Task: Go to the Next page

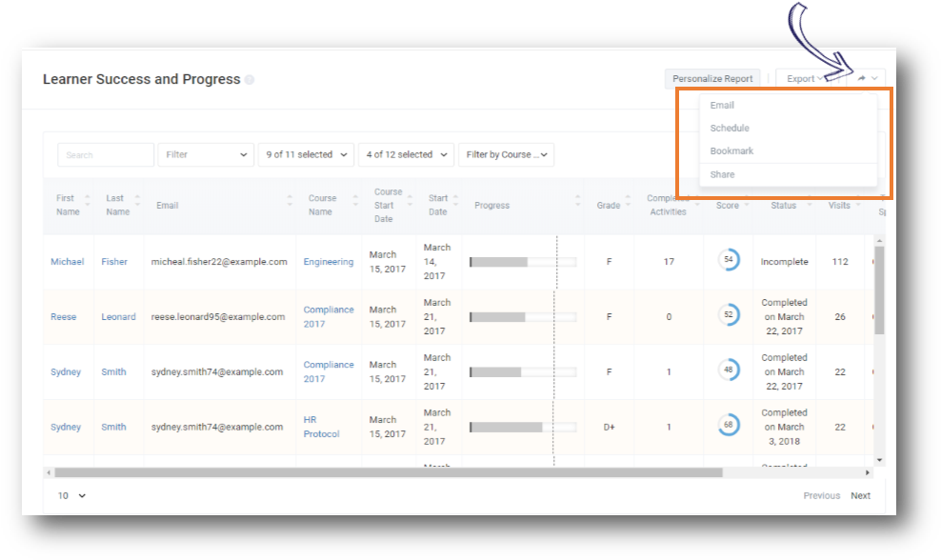Action: click(860, 496)
